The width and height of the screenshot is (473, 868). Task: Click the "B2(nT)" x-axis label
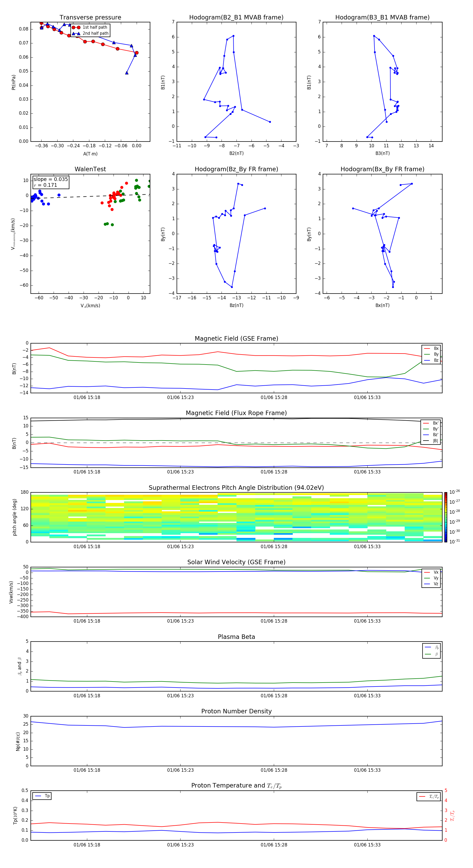tap(236, 153)
